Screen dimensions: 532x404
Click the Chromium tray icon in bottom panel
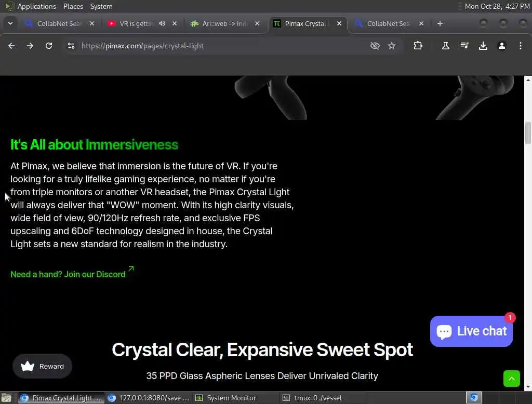coord(474,398)
